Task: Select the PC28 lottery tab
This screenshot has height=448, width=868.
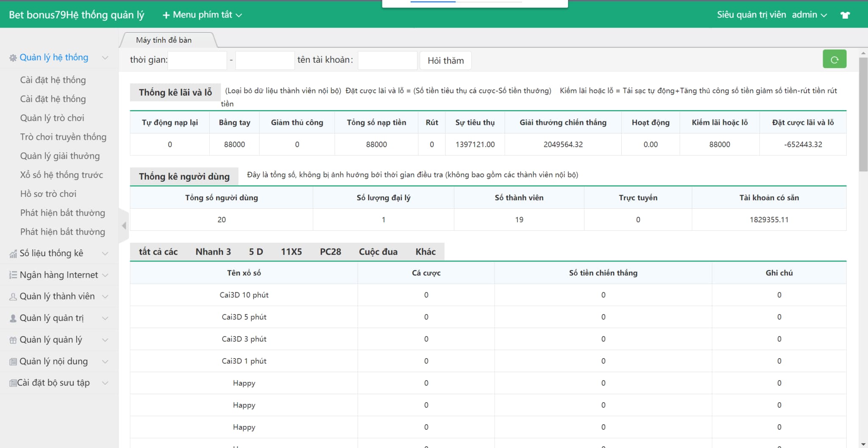Action: click(x=330, y=252)
